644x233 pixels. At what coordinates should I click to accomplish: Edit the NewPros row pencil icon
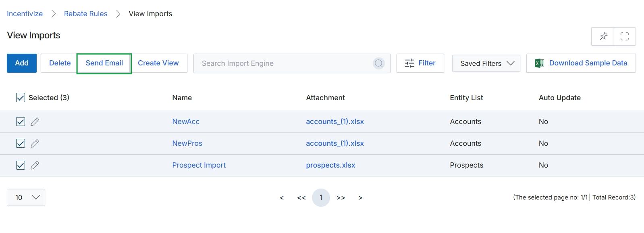35,143
